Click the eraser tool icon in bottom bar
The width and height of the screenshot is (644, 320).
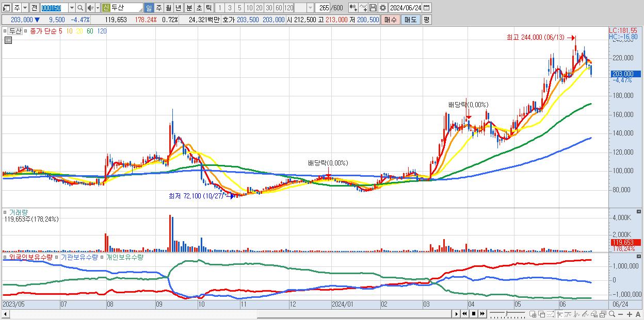(594, 314)
